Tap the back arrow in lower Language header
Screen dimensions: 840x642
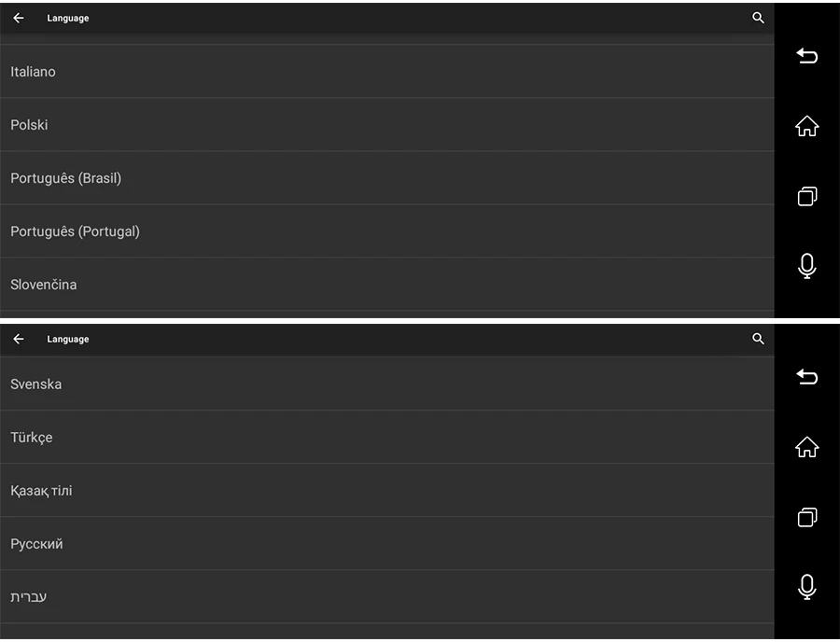(x=19, y=339)
